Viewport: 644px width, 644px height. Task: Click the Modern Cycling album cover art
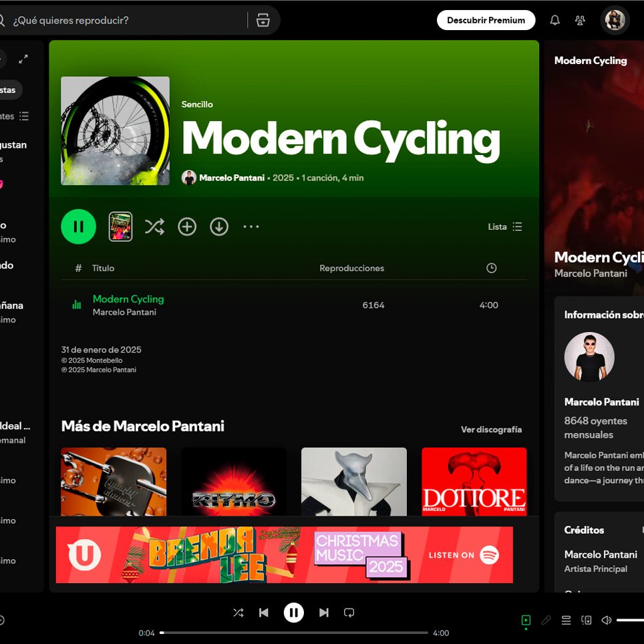[116, 131]
